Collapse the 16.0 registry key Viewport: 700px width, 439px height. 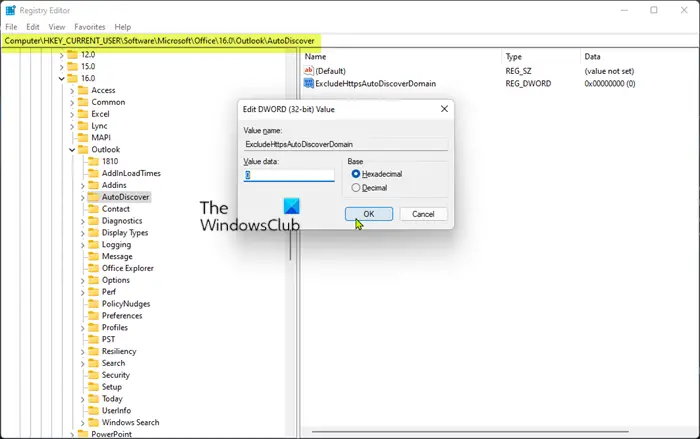click(62, 79)
